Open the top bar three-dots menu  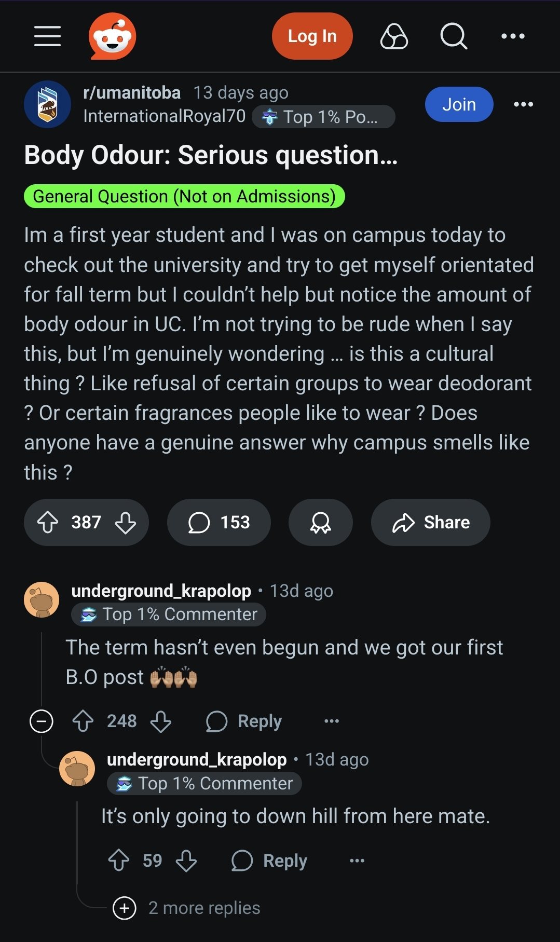click(513, 36)
